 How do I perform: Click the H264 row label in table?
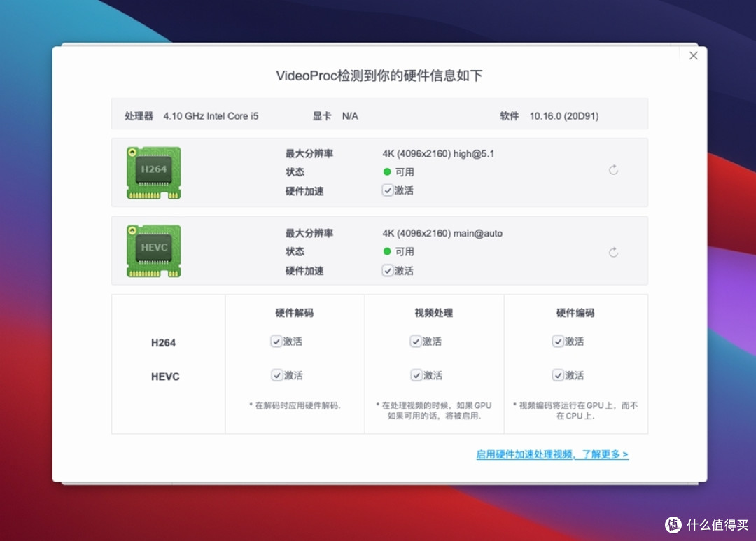pyautogui.click(x=163, y=343)
